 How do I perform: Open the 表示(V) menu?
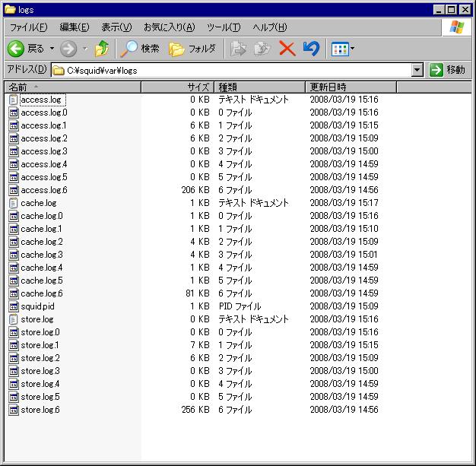pos(116,27)
